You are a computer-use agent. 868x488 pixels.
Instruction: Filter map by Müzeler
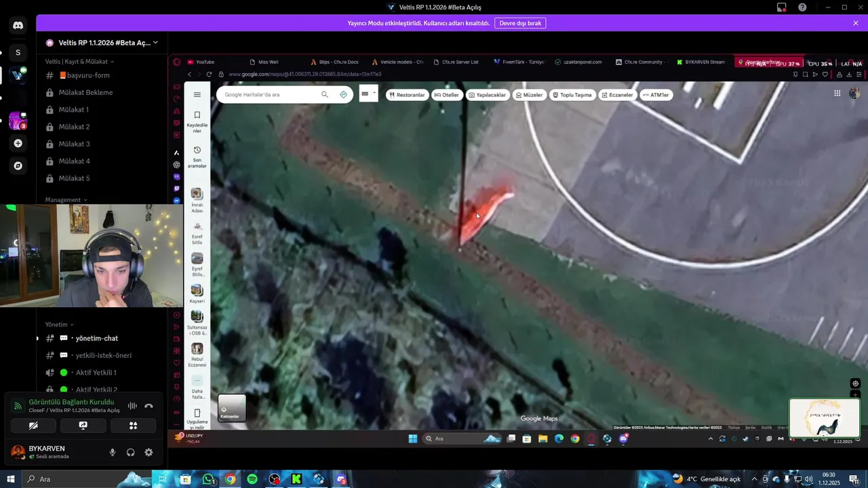pyautogui.click(x=529, y=95)
